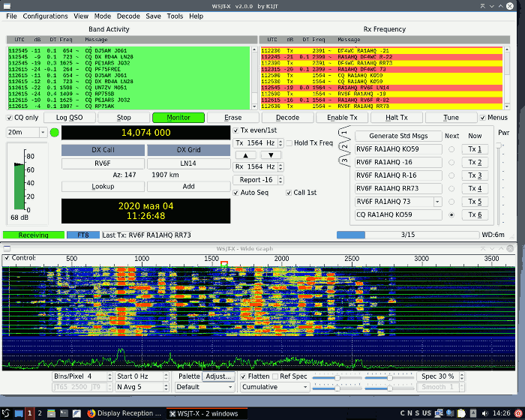Click the green Monitor button
Screen dimensions: 525x420
point(178,118)
